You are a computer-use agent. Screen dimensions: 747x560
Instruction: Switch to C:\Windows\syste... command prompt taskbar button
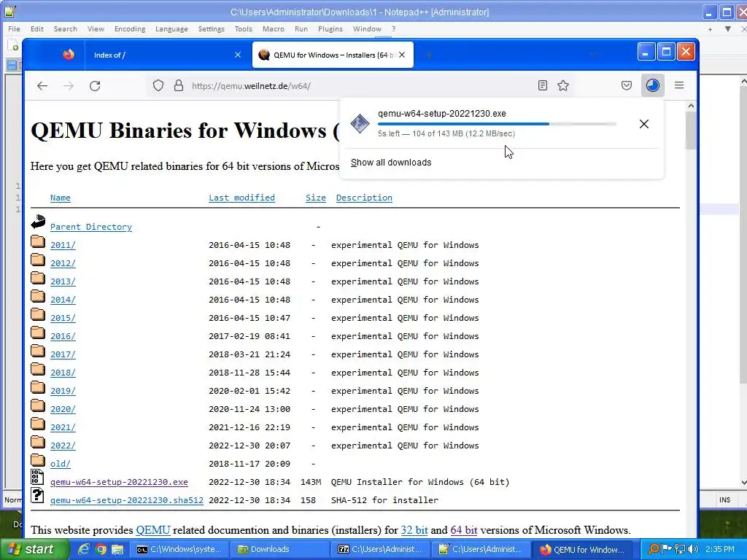pyautogui.click(x=179, y=549)
